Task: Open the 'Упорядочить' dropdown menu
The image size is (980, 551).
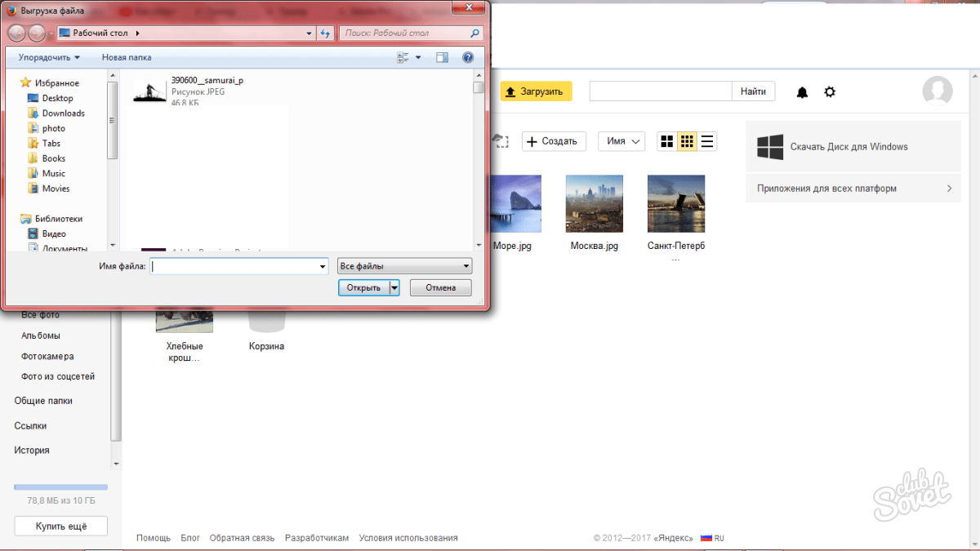Action: coord(50,57)
